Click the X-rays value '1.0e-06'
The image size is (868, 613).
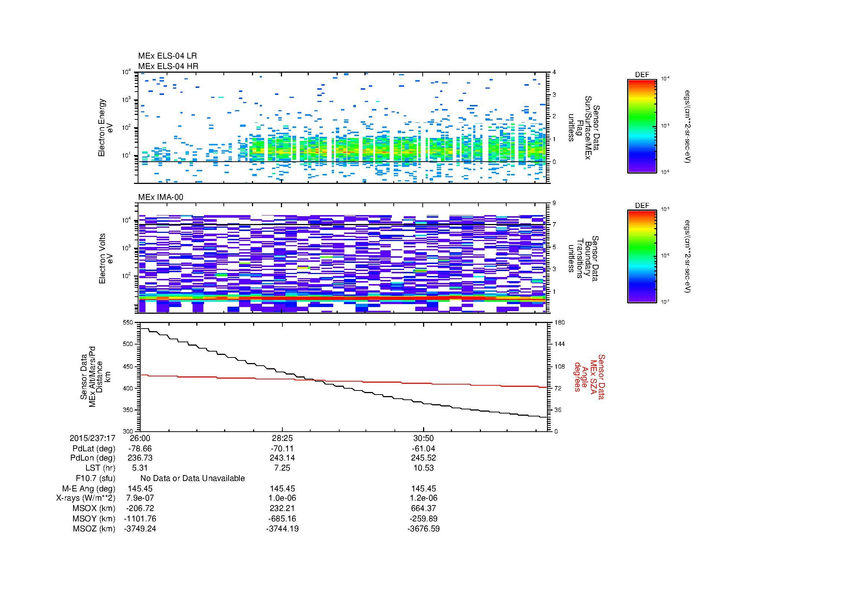(282, 498)
